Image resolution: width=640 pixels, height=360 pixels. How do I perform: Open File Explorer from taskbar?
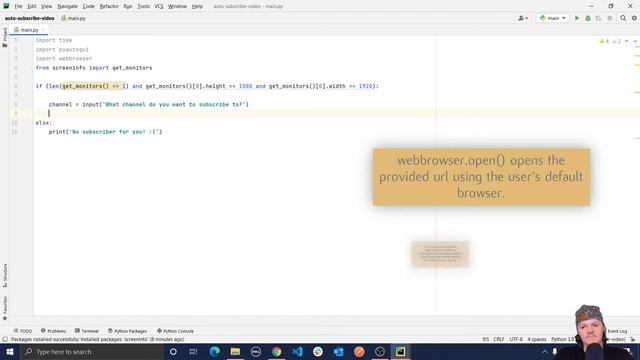[x=235, y=352]
